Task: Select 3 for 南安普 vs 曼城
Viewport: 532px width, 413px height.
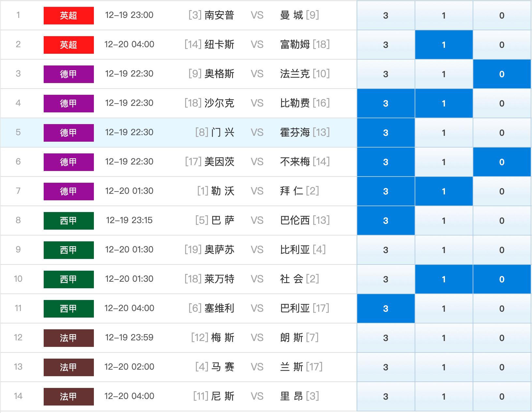Action: [386, 15]
